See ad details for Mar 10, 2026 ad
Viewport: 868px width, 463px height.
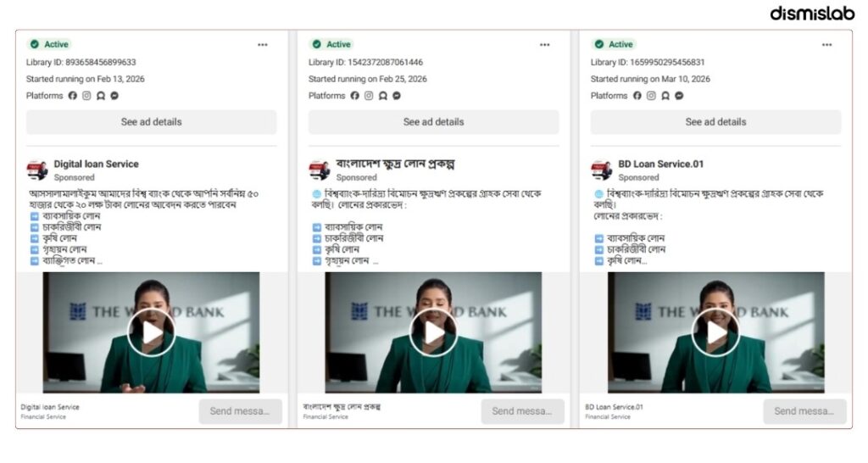pos(715,122)
